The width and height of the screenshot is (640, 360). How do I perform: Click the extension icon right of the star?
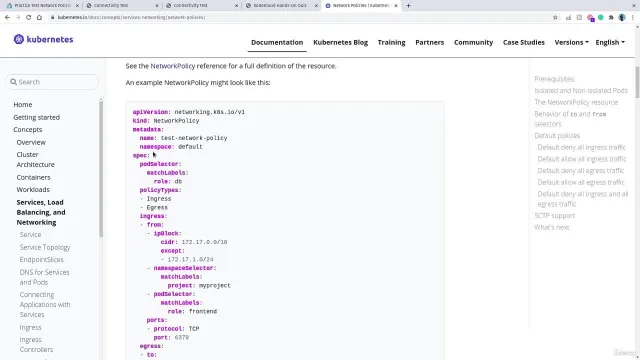point(568,18)
